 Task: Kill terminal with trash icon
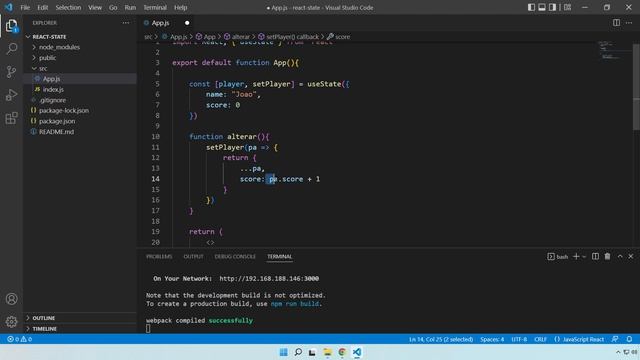tap(607, 256)
